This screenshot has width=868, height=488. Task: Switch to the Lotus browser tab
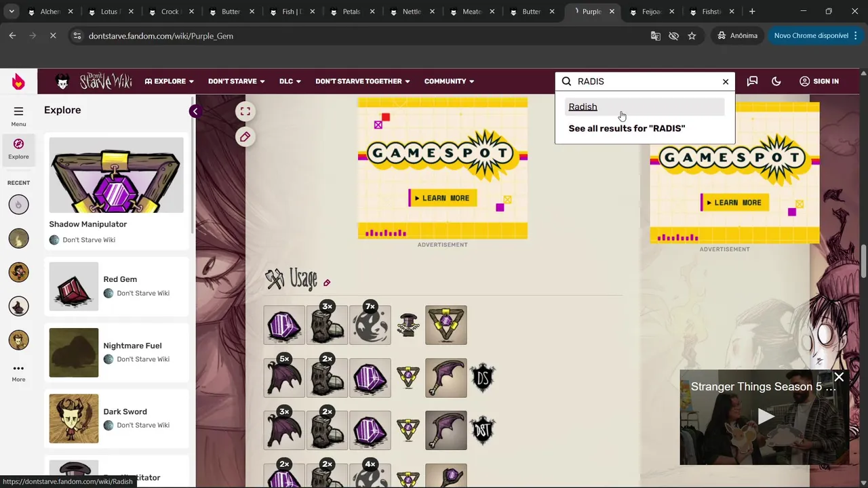point(110,12)
